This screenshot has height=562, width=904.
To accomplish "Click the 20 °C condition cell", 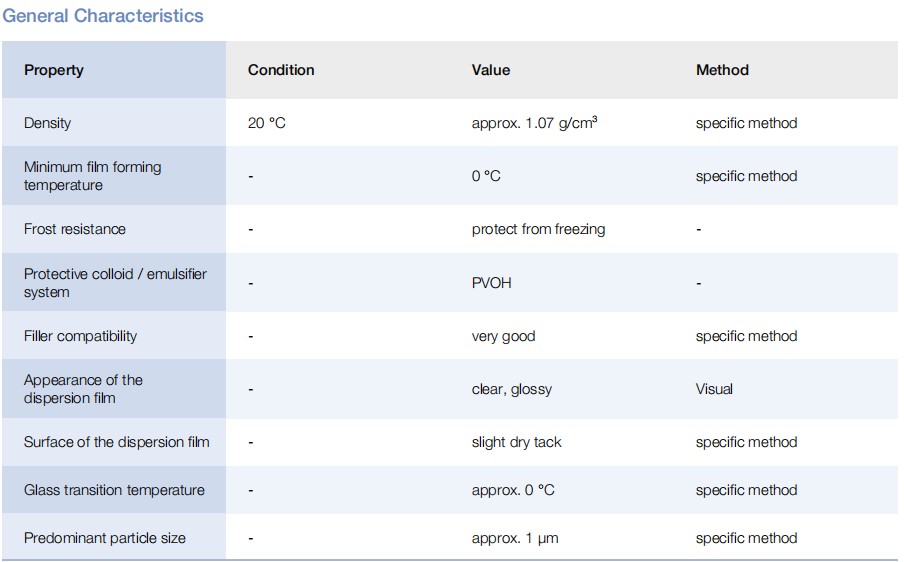I will pos(267,123).
